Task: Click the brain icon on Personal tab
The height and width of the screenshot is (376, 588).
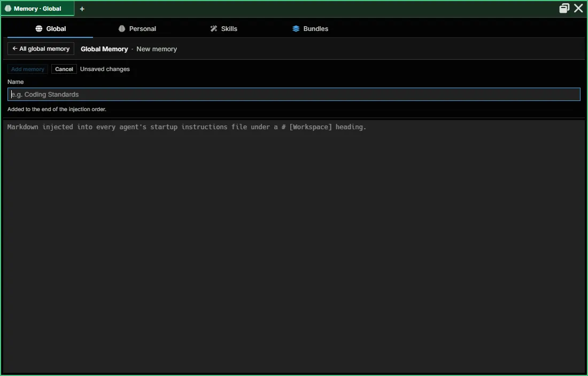Action: 122,29
